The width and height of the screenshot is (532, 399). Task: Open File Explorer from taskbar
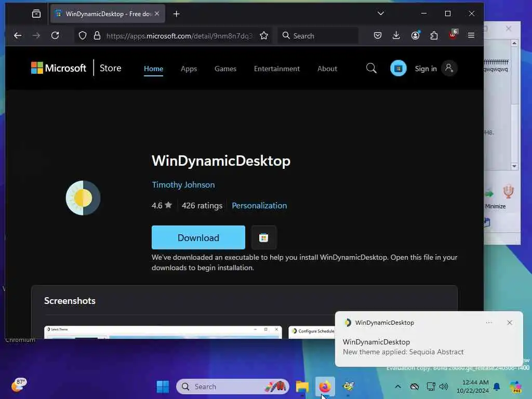tap(302, 387)
